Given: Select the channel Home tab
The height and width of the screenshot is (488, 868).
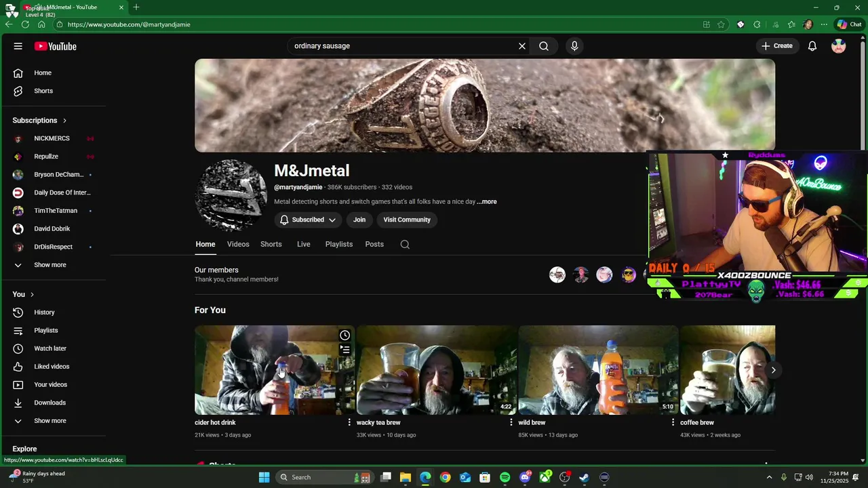Looking at the screenshot, I should pyautogui.click(x=205, y=244).
